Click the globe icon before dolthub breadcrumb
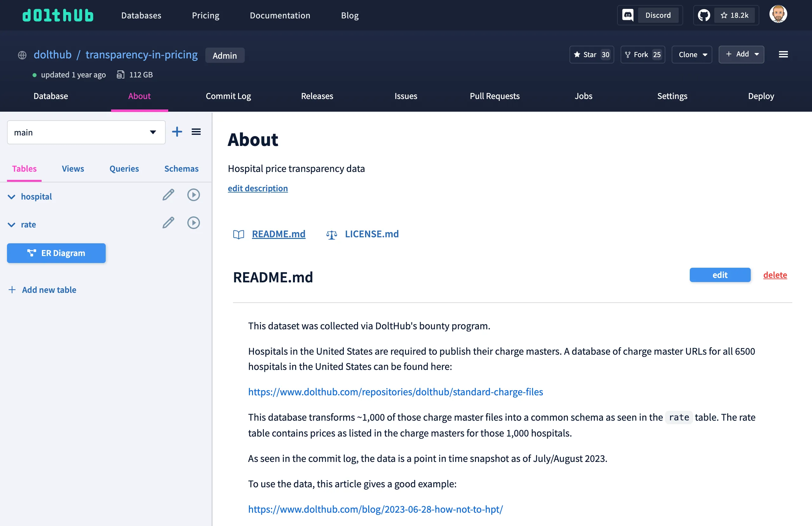Viewport: 812px width, 526px height. point(22,55)
